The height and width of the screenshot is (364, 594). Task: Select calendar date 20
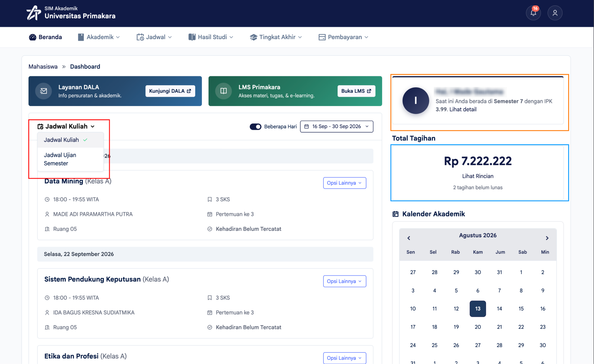(478, 327)
